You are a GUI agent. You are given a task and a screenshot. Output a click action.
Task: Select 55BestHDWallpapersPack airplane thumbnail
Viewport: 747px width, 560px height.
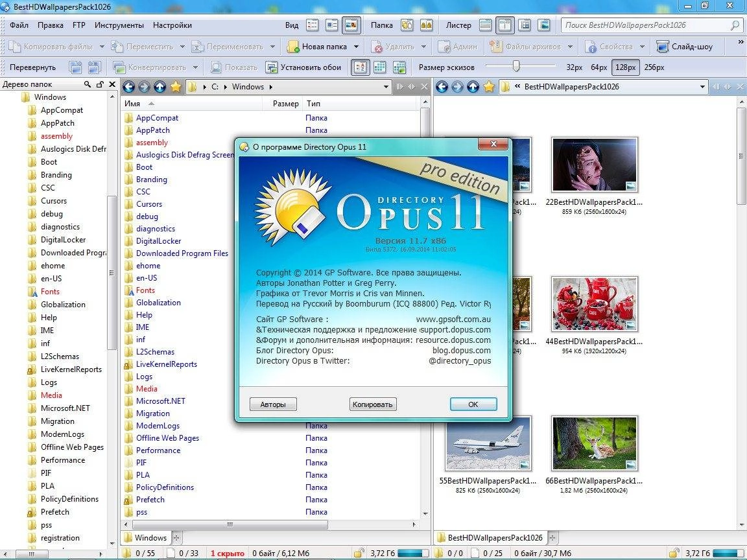488,443
